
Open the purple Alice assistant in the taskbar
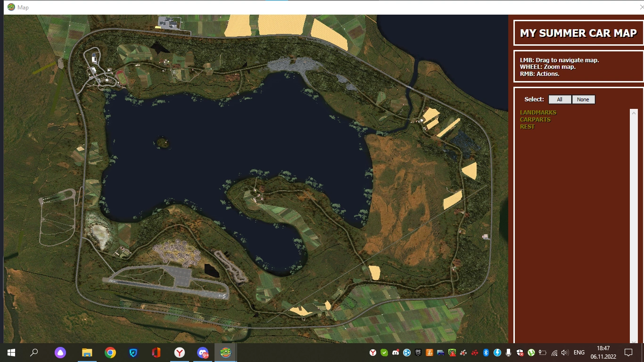60,353
